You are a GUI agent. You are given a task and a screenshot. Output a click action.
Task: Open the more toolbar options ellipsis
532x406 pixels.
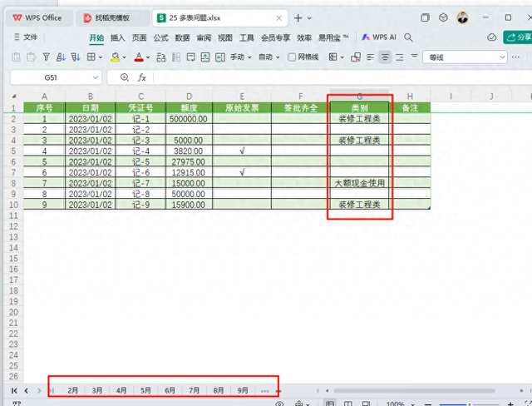515,57
